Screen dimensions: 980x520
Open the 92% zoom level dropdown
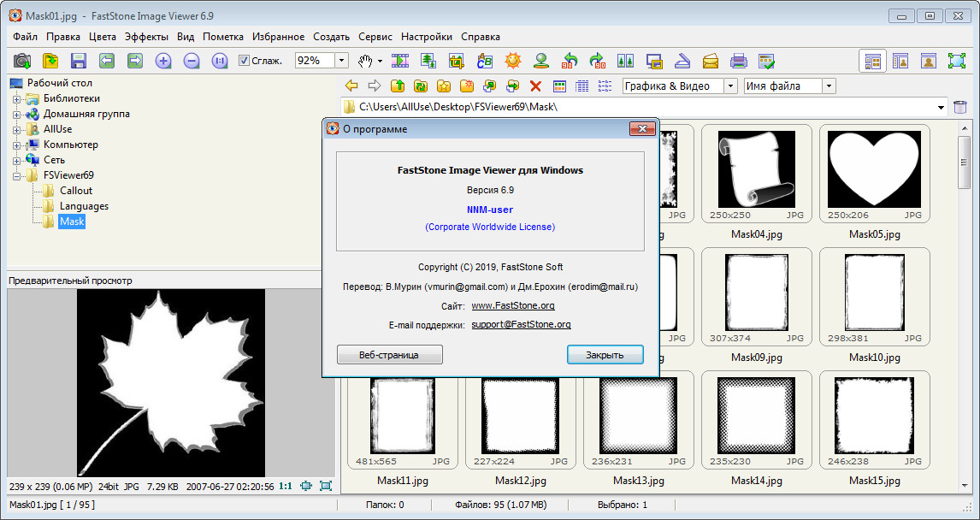[x=342, y=61]
